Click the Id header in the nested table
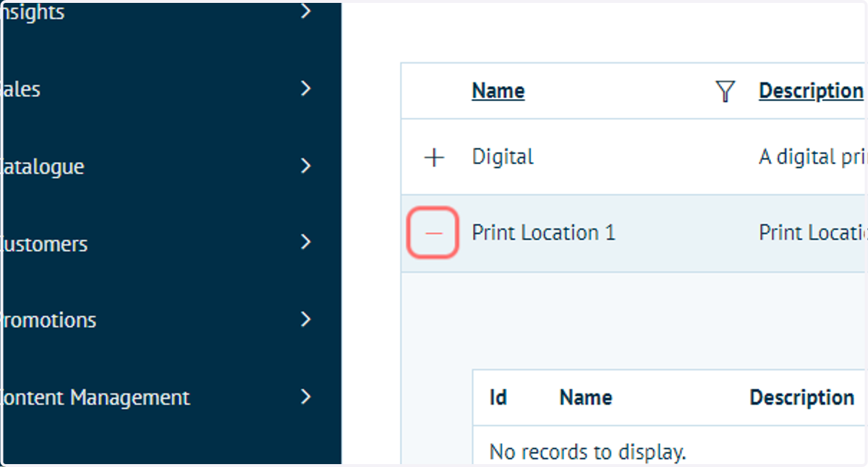This screenshot has height=467, width=868. coord(498,398)
